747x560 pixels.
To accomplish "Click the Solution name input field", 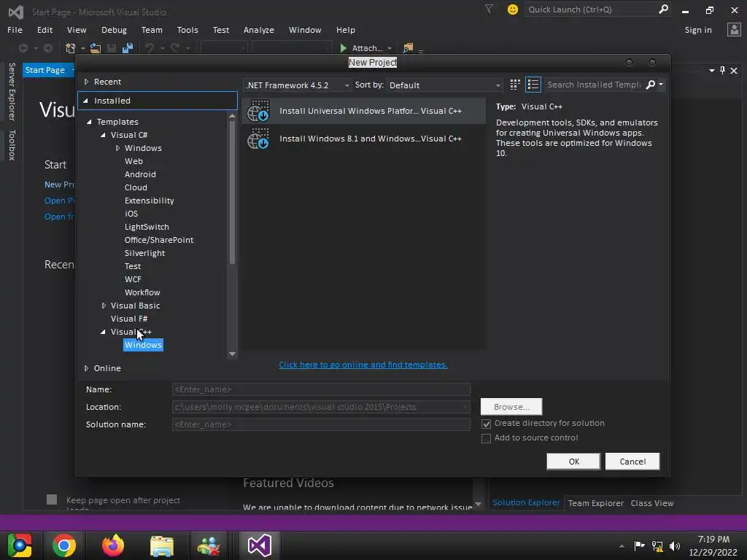I will click(x=321, y=424).
